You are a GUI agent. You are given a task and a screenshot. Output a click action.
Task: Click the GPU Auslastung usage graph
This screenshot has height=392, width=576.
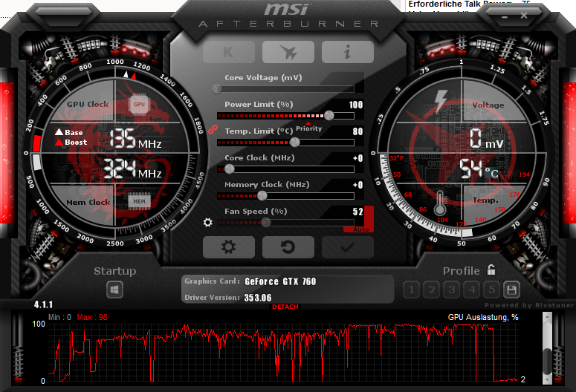pyautogui.click(x=283, y=353)
